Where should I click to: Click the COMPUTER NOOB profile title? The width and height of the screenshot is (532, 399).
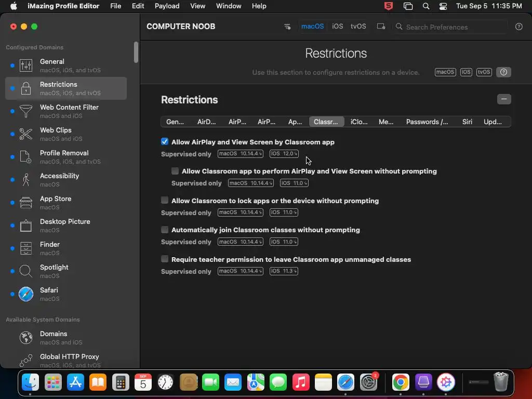[181, 26]
